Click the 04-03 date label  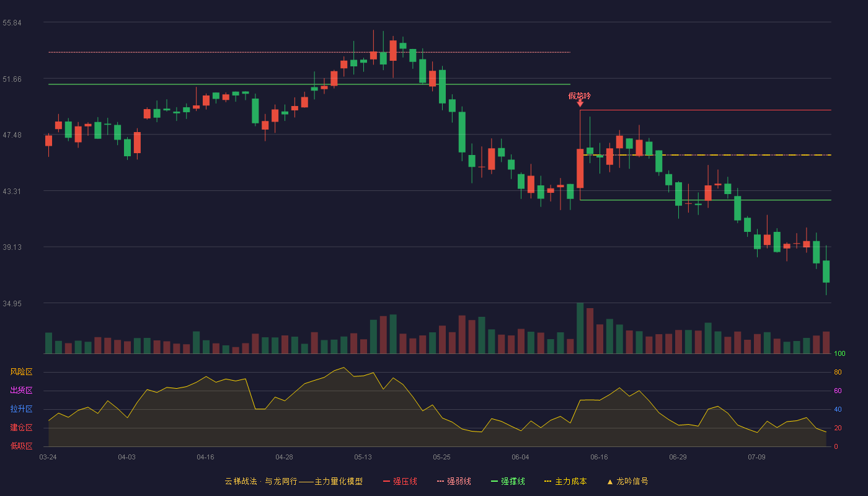pyautogui.click(x=126, y=457)
